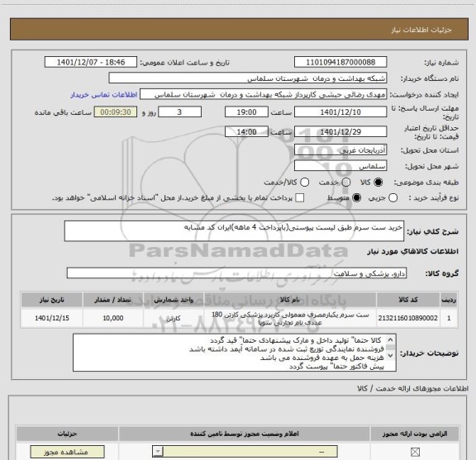Click the need date cell 1401/12/15

pos(51,318)
